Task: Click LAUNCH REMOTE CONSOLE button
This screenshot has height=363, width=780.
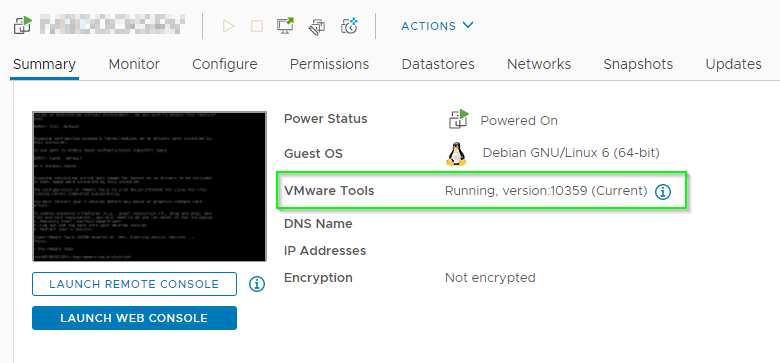Action: [134, 284]
